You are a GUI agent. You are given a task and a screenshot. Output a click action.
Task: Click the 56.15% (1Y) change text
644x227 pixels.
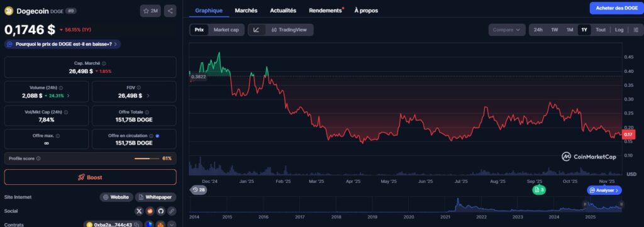click(x=77, y=30)
